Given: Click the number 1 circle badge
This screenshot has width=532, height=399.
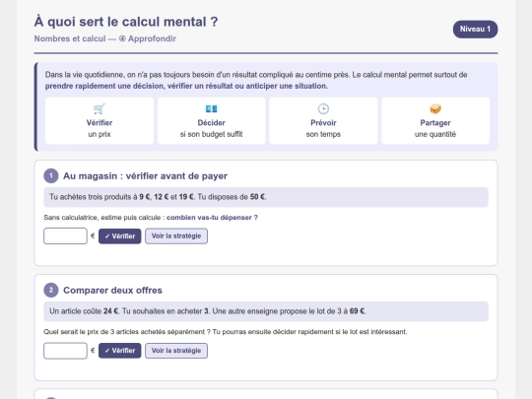Looking at the screenshot, I should (x=51, y=175).
